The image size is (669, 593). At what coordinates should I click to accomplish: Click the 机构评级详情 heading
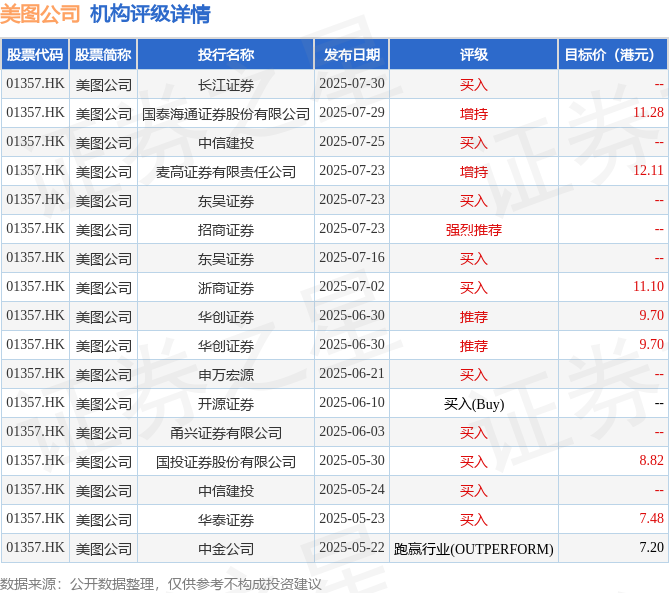point(150,14)
